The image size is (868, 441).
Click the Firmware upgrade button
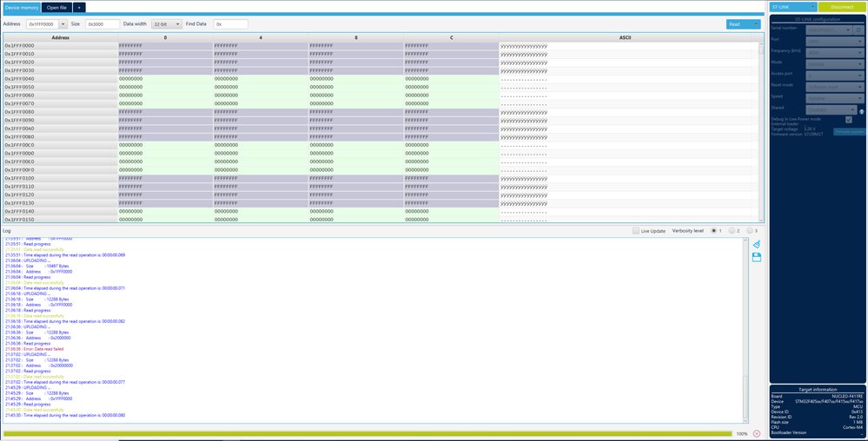click(849, 132)
